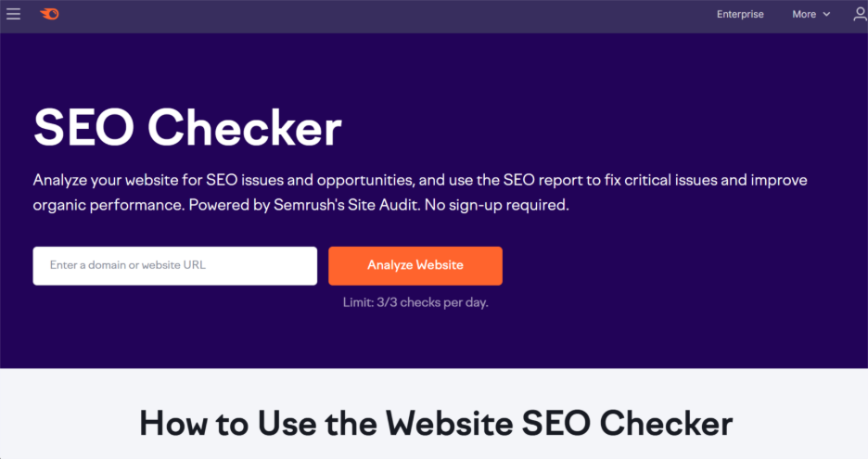Screen dimensions: 868x459
Task: Click the chevron arrow beside More
Action: (x=826, y=15)
